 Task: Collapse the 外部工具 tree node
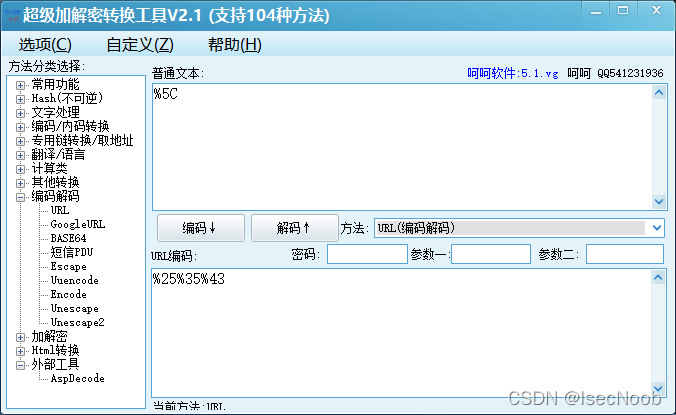click(x=20, y=365)
